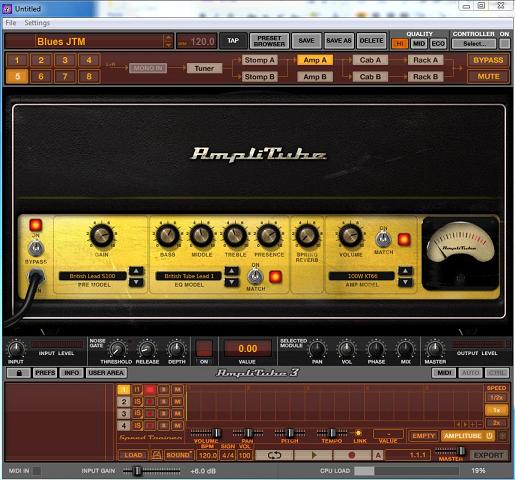The width and height of the screenshot is (515, 480).
Task: Toggle the loop playback icon
Action: pyautogui.click(x=274, y=455)
